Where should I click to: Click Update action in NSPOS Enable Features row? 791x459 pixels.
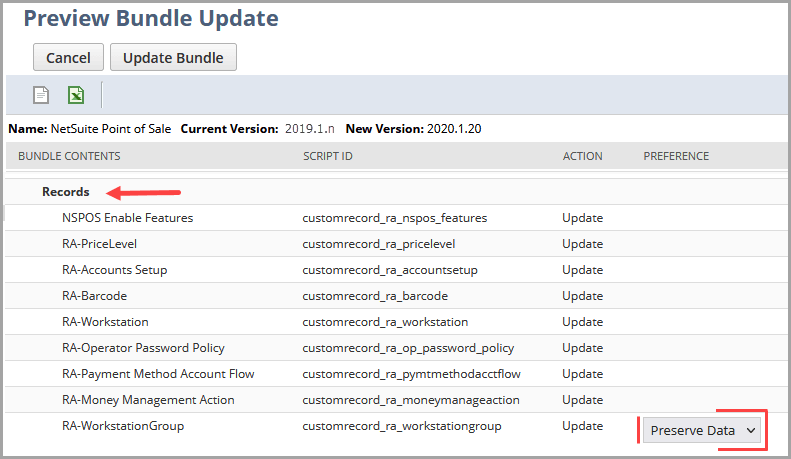(x=583, y=218)
